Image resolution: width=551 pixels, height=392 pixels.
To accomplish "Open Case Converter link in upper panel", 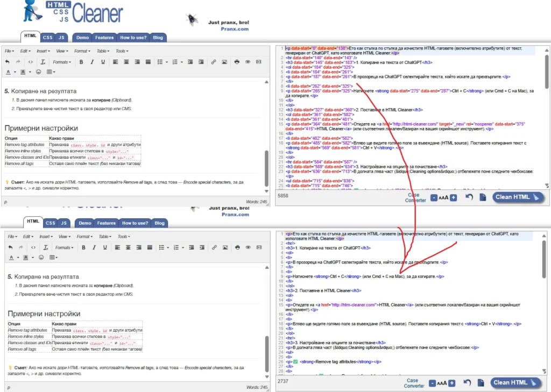I will 415,197.
